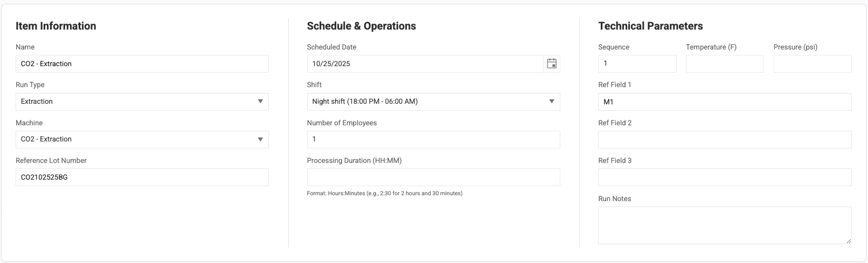The image size is (868, 263).
Task: Click the Scheduled Date text field
Action: pyautogui.click(x=425, y=63)
